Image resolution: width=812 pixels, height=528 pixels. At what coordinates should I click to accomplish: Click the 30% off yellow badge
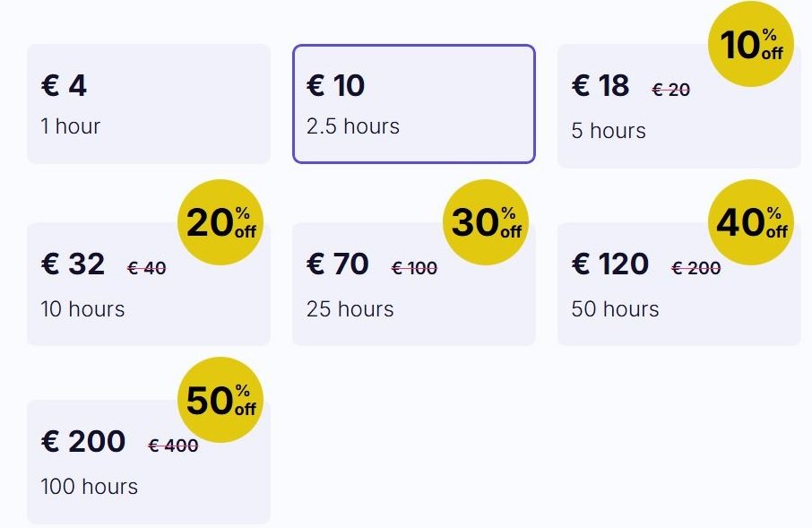pyautogui.click(x=486, y=222)
